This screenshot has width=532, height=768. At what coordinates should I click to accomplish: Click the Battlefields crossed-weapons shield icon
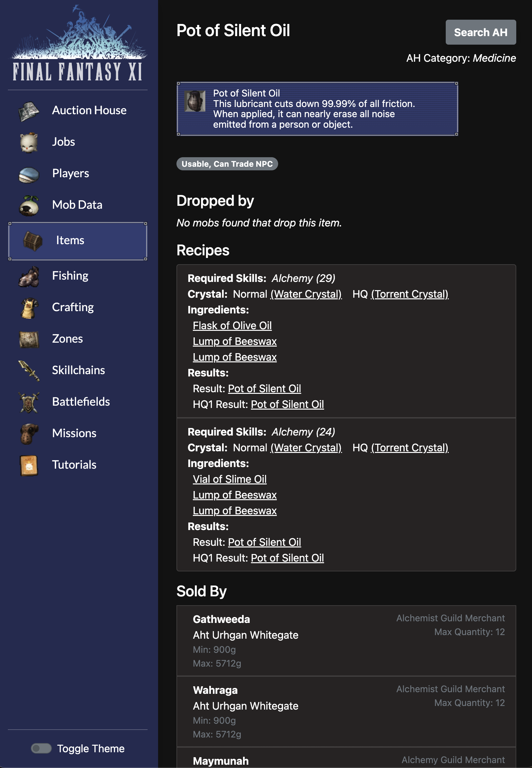click(x=29, y=402)
